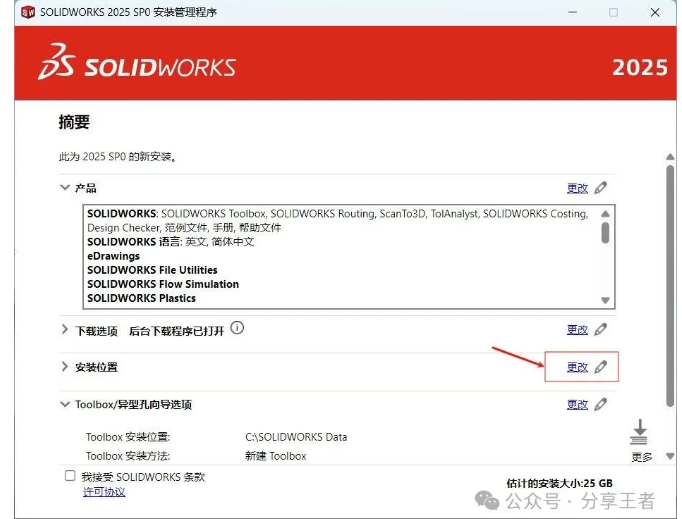682x519 pixels.
Task: Open the 许可协议 link
Action: click(104, 492)
